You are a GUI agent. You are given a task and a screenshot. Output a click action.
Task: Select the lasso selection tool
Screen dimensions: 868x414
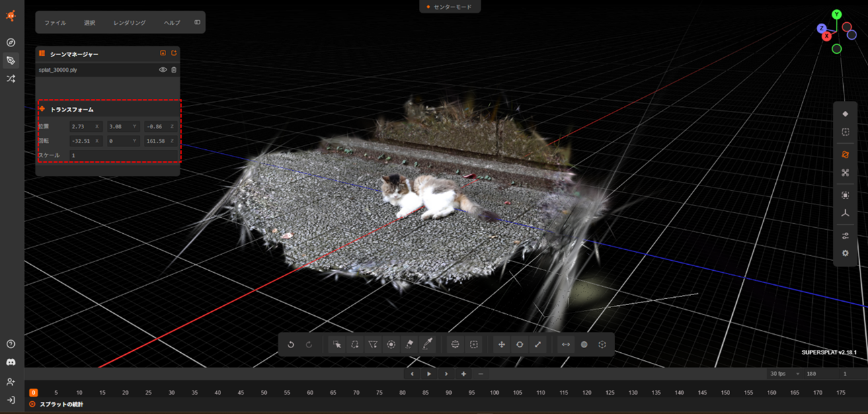coord(355,345)
